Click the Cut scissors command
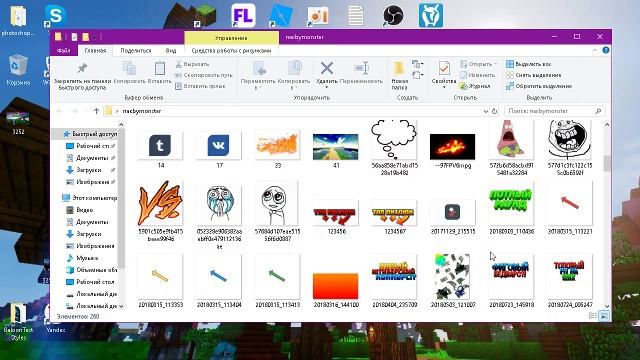The image size is (640, 360). coord(192,64)
